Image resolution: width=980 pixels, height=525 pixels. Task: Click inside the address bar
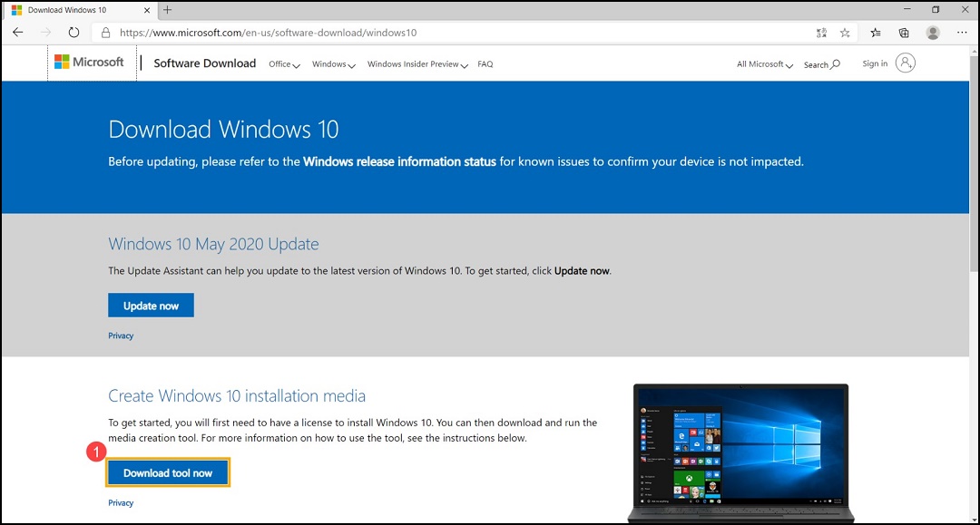pos(363,32)
